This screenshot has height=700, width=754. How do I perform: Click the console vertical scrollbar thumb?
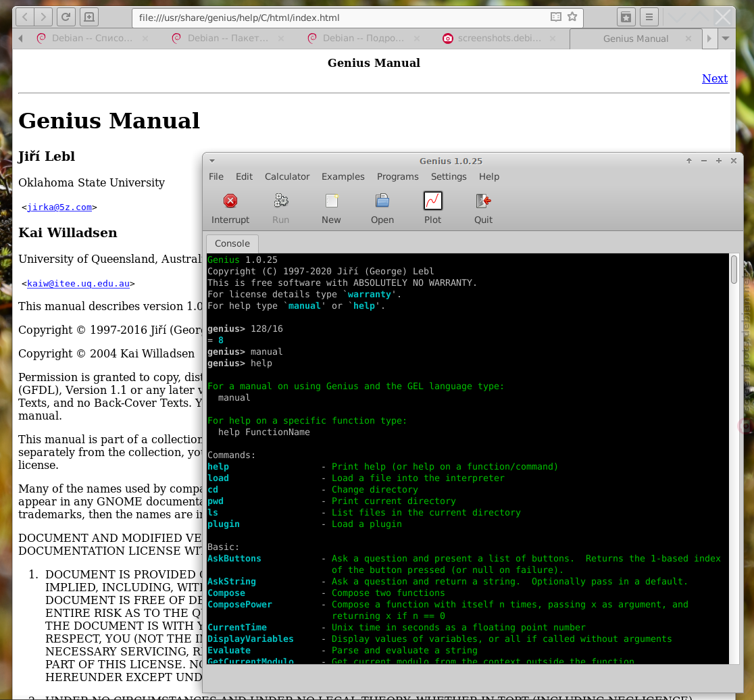734,269
